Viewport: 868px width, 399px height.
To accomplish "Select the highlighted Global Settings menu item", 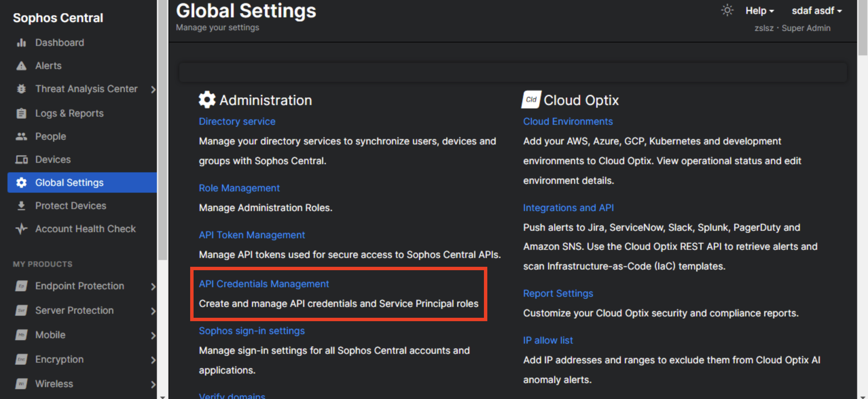I will point(82,183).
